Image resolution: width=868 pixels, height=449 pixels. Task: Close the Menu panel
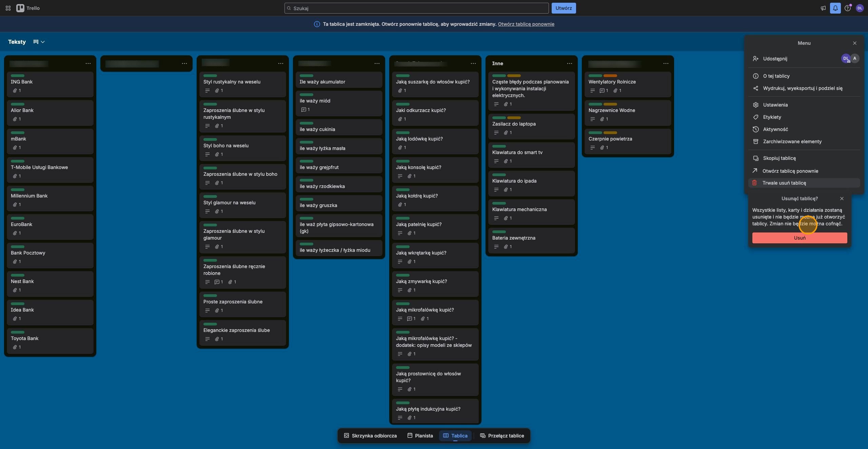[x=855, y=43]
